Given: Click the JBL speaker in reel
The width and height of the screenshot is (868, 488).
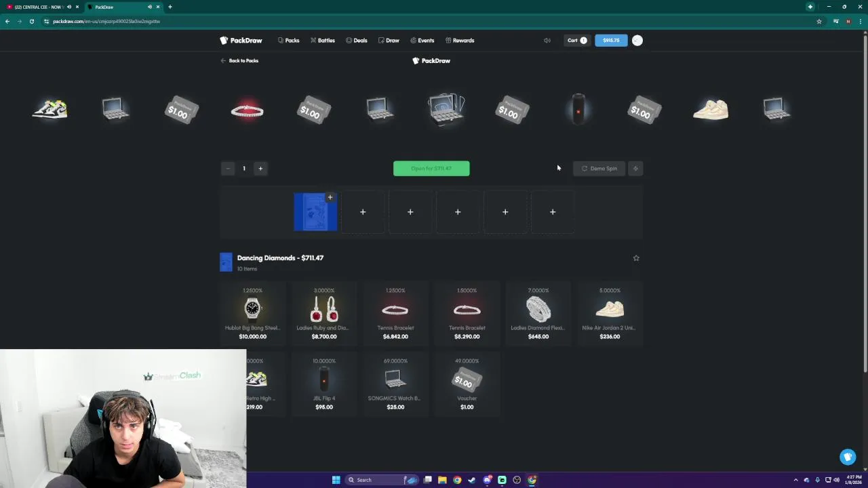Looking at the screenshot, I should click(578, 109).
